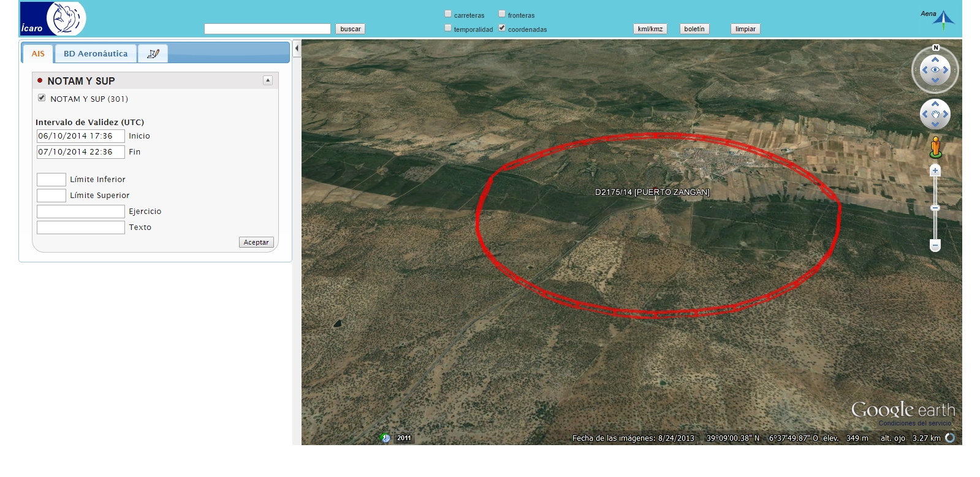
Task: Click the zoom in plus button
Action: [x=935, y=171]
